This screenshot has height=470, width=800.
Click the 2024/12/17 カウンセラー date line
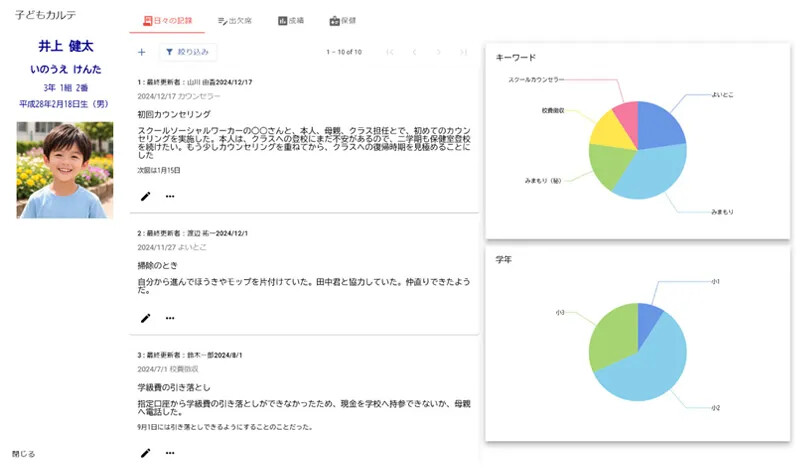click(x=179, y=96)
